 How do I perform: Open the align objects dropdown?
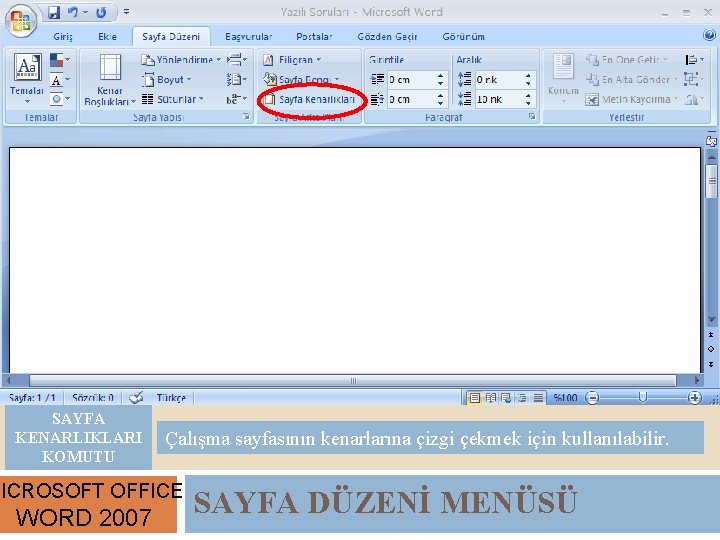(694, 60)
